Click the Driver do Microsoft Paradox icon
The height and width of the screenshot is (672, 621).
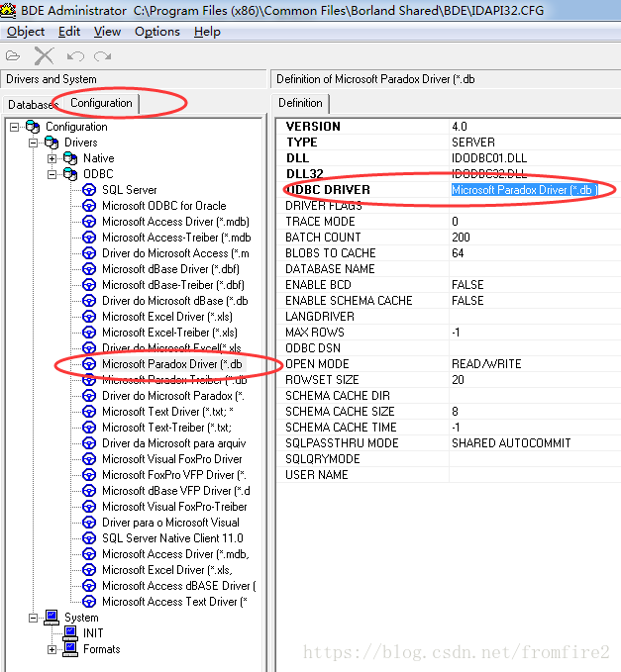(89, 396)
